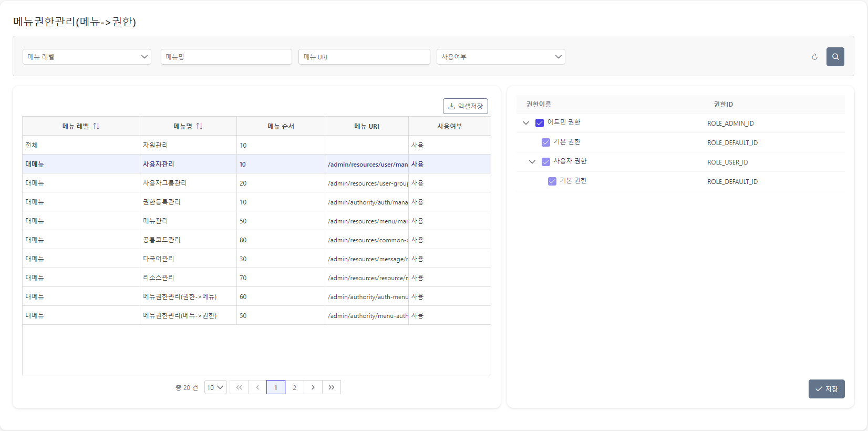Toggle 기본 권한 checkbox under 어드민 권한
This screenshot has height=431, width=868.
point(546,142)
